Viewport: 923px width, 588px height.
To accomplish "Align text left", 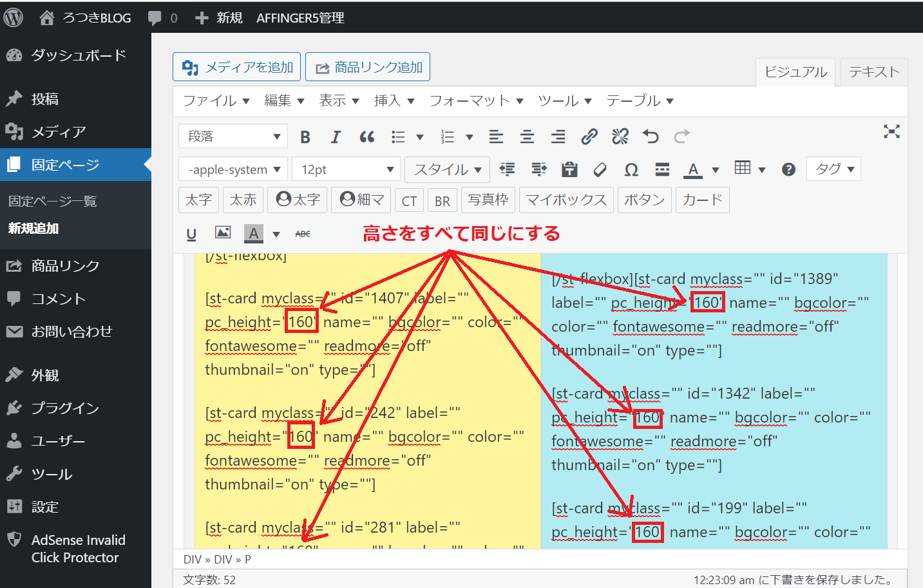I will (x=496, y=137).
